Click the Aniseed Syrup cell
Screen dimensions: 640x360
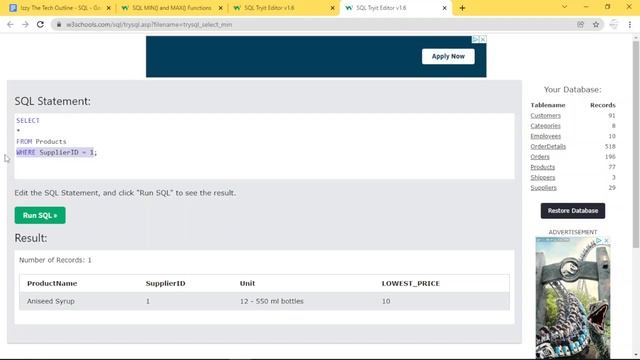(x=51, y=301)
